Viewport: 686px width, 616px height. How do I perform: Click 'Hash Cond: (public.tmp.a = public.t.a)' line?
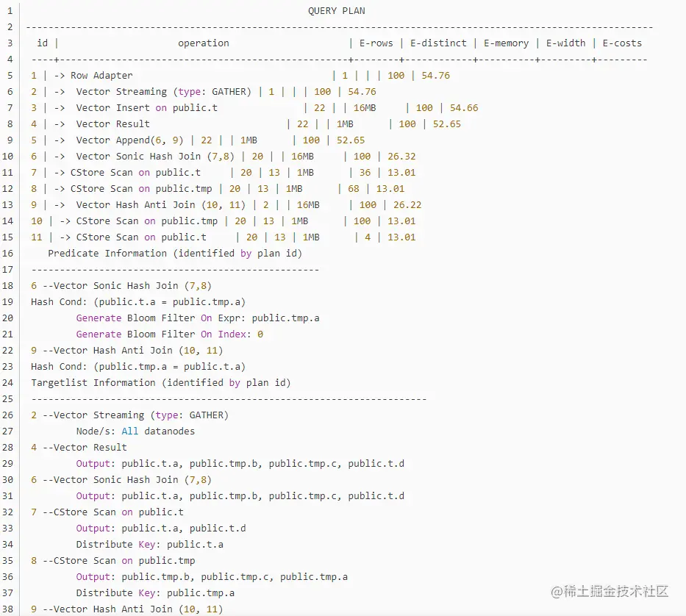pyautogui.click(x=138, y=367)
